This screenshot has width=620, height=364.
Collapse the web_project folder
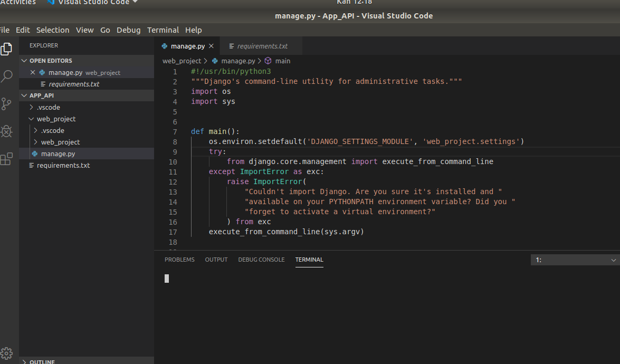click(31, 119)
